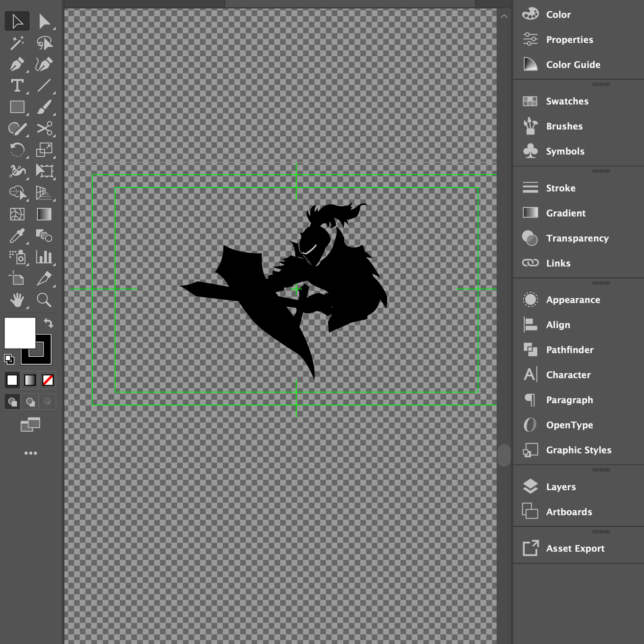The height and width of the screenshot is (644, 644).
Task: Open the Properties panel tab
Action: (x=570, y=40)
